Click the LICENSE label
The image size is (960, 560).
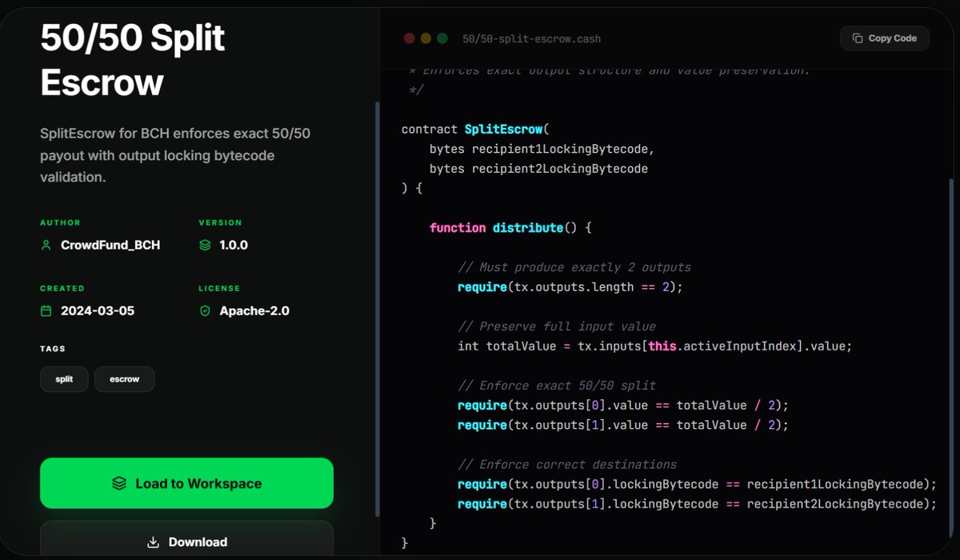click(x=219, y=288)
